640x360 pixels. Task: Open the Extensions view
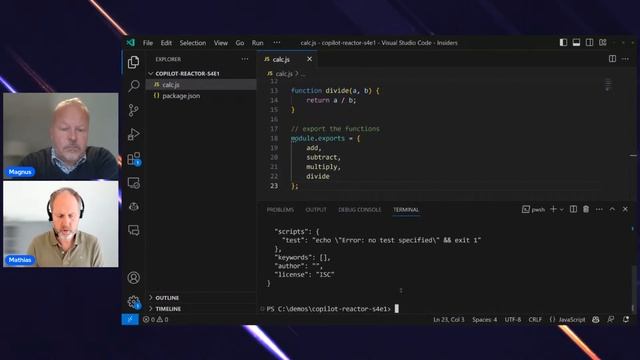point(133,158)
